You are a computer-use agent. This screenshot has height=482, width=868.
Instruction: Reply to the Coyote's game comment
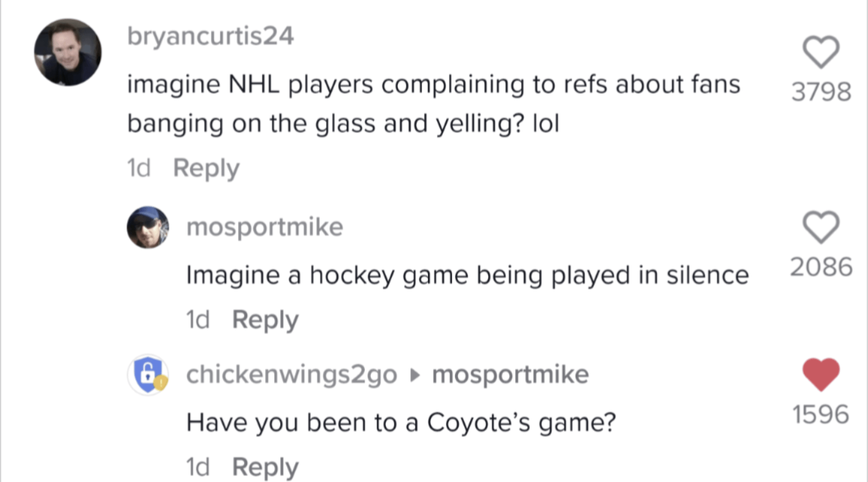point(265,466)
